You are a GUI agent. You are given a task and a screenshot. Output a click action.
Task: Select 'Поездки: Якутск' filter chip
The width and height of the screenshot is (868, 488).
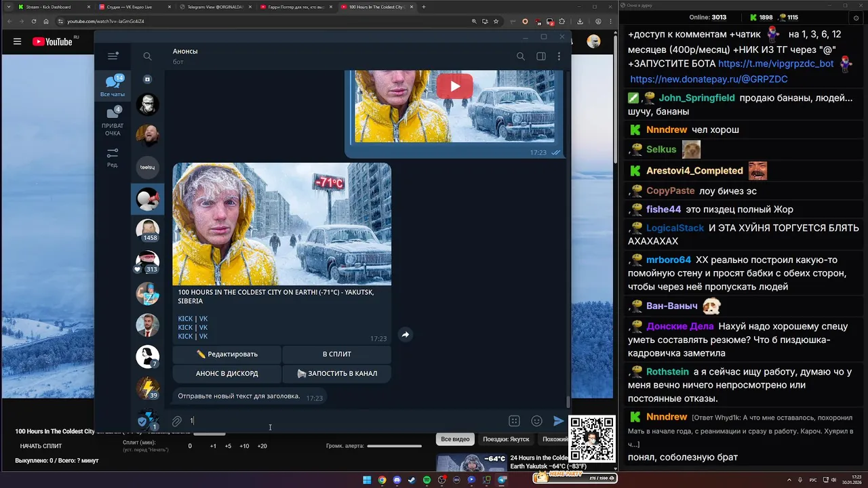click(x=506, y=439)
